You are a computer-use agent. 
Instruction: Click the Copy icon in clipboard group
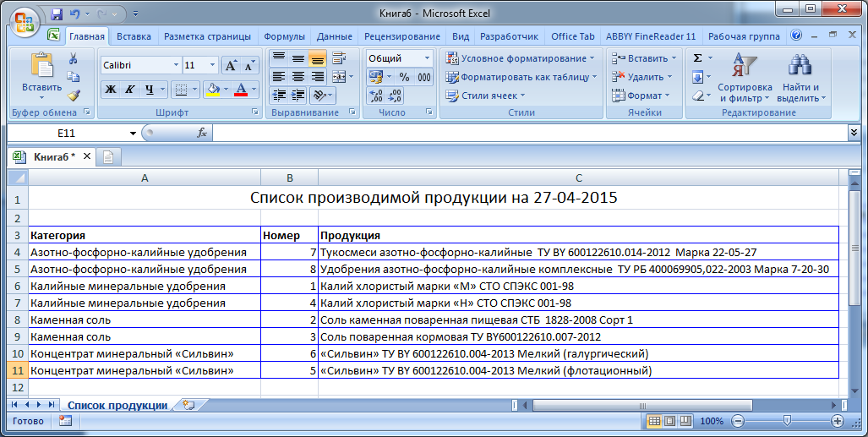pyautogui.click(x=73, y=77)
